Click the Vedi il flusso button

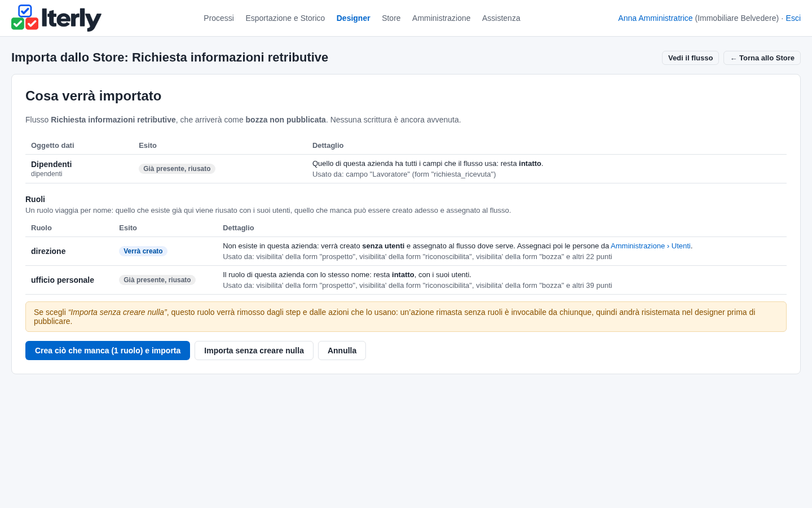click(x=690, y=58)
